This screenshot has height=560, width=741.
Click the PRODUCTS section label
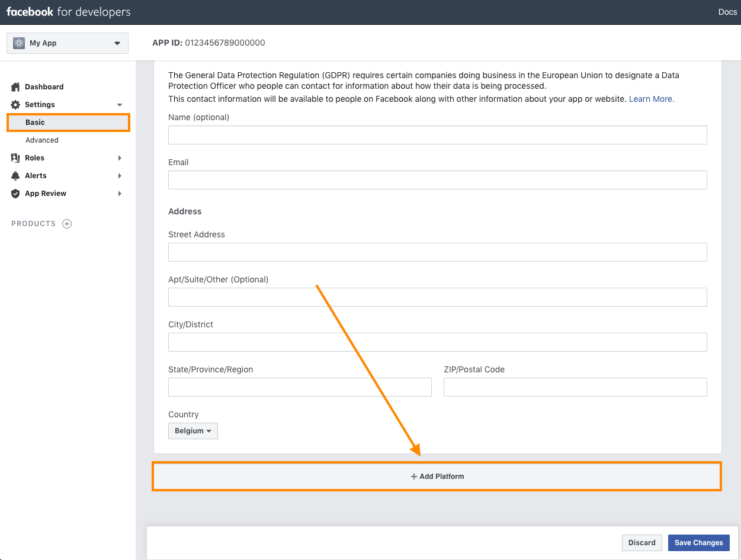coord(34,224)
